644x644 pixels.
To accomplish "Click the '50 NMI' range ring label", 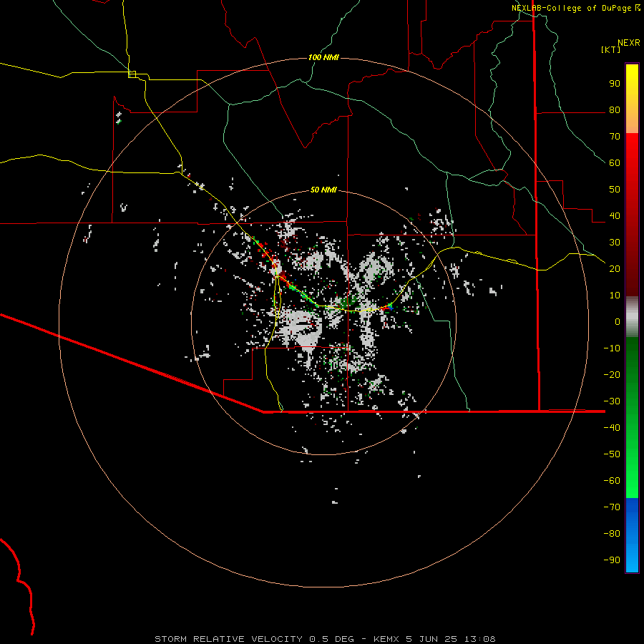I will 323,190.
